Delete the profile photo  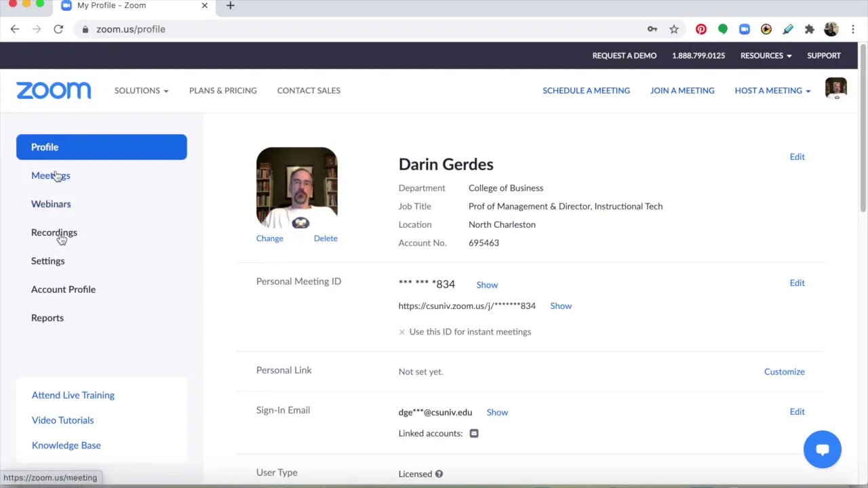(x=325, y=238)
